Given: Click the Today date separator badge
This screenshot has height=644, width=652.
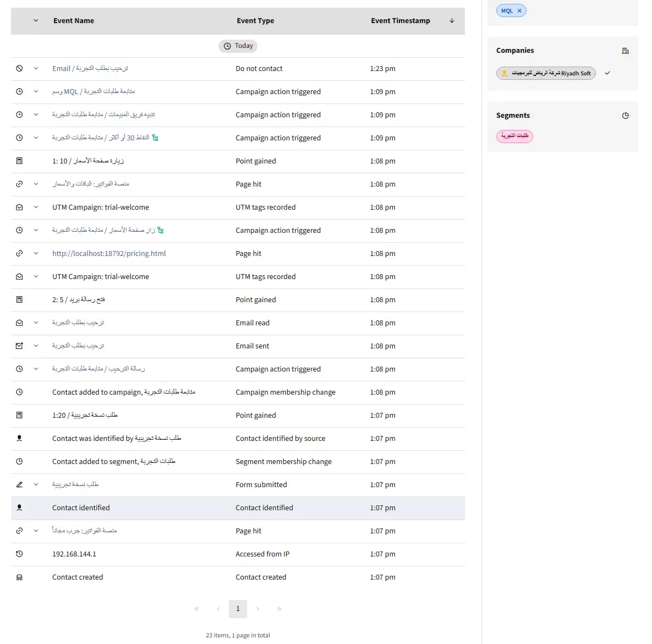Looking at the screenshot, I should 238,46.
